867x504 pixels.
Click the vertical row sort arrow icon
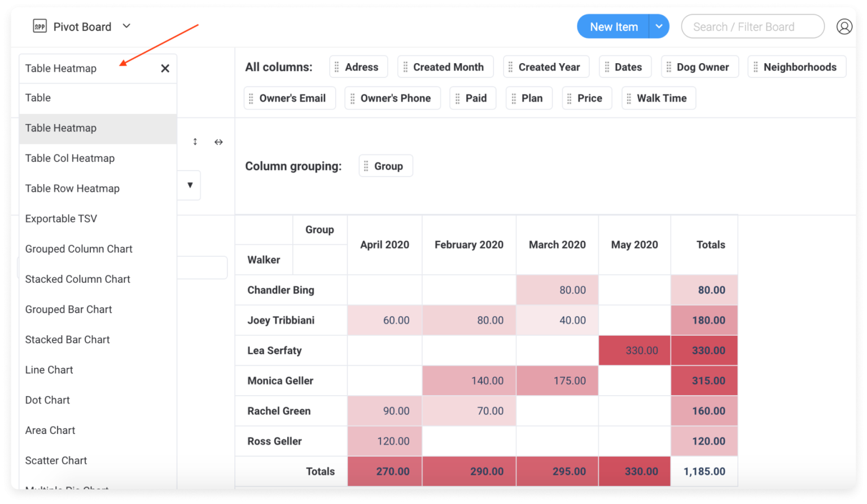click(195, 142)
